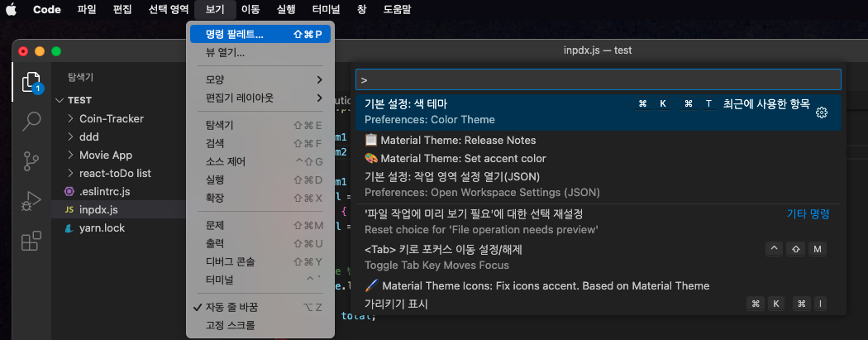The width and height of the screenshot is (868, 340).
Task: Open the 도움말 menu
Action: pos(397,9)
